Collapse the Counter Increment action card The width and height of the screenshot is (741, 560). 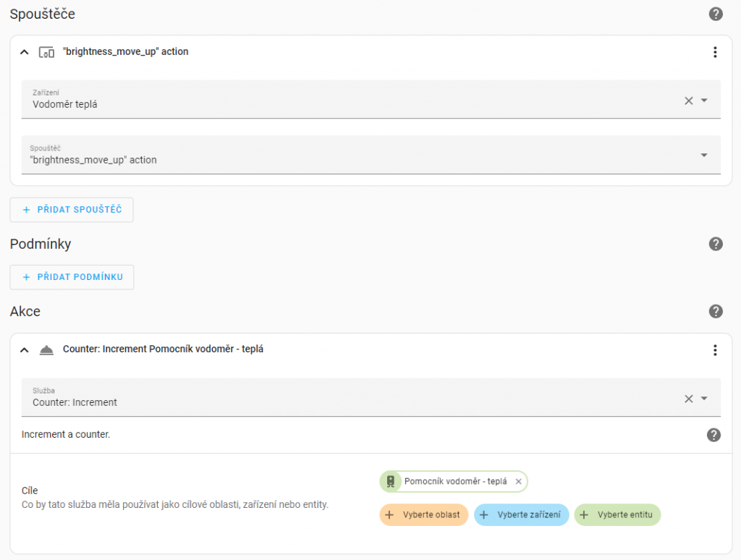point(24,349)
